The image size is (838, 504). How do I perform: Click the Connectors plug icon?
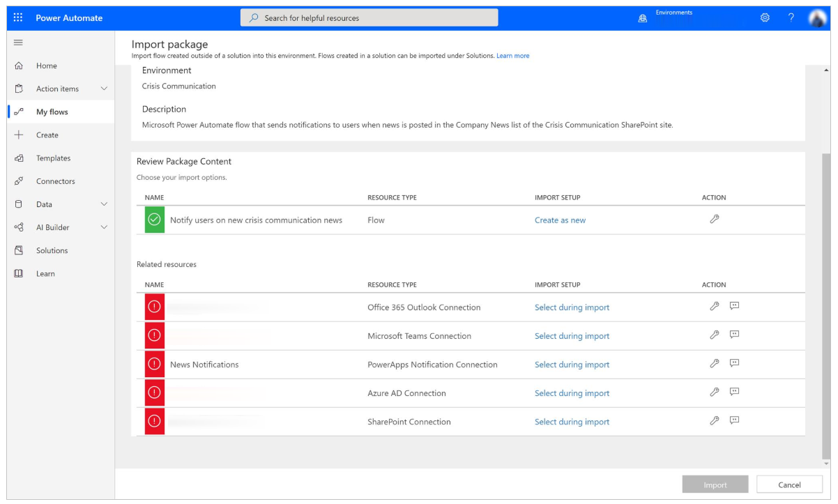pos(19,181)
